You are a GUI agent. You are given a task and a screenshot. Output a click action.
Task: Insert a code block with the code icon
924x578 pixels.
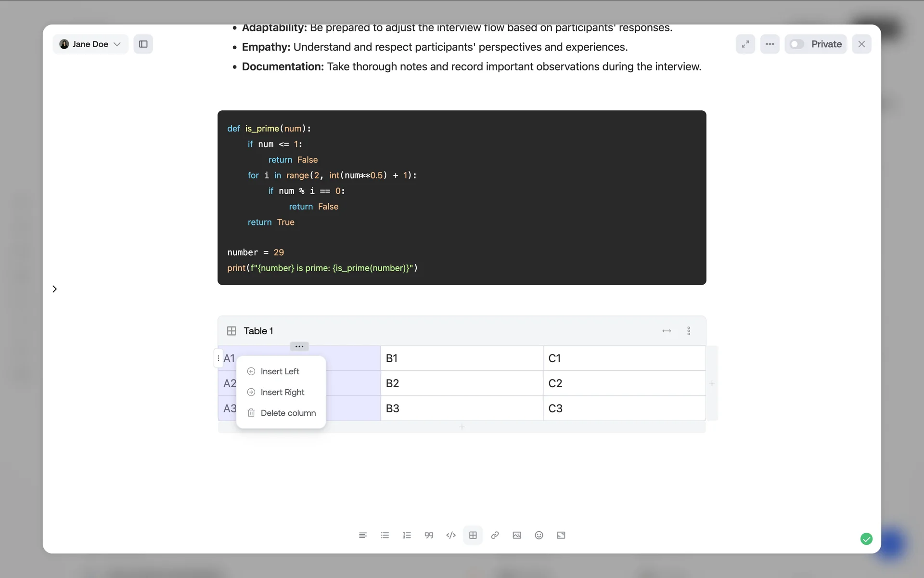[x=451, y=535]
